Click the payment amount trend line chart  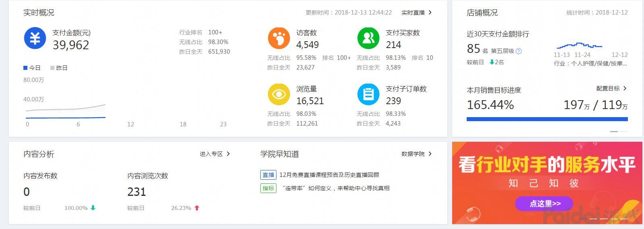[66, 111]
